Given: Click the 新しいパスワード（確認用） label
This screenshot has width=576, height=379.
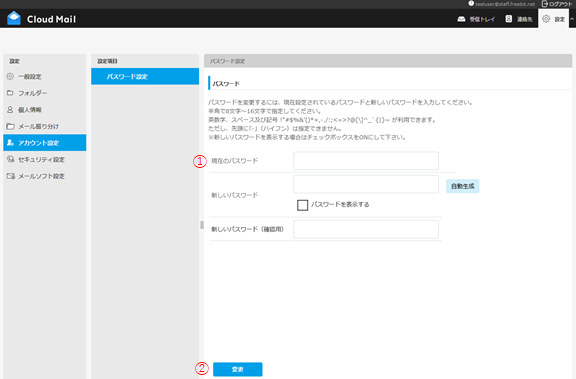Looking at the screenshot, I should click(x=247, y=229).
